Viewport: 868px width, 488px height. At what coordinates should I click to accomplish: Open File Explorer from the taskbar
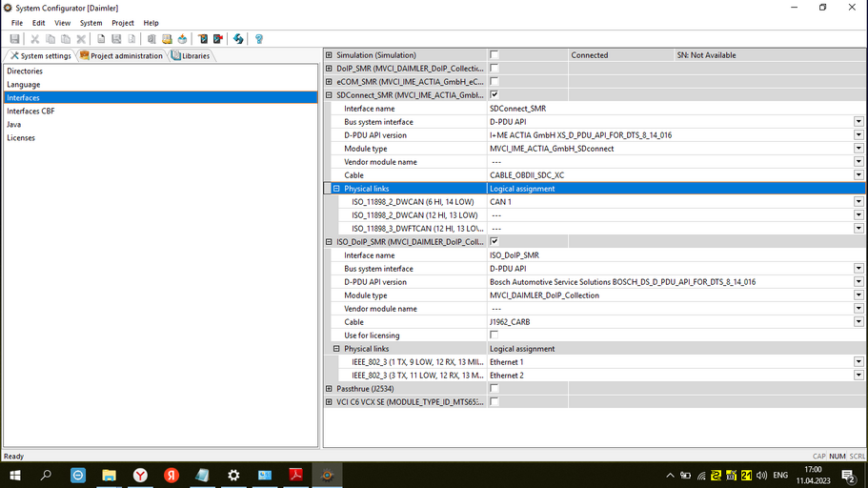pos(109,476)
